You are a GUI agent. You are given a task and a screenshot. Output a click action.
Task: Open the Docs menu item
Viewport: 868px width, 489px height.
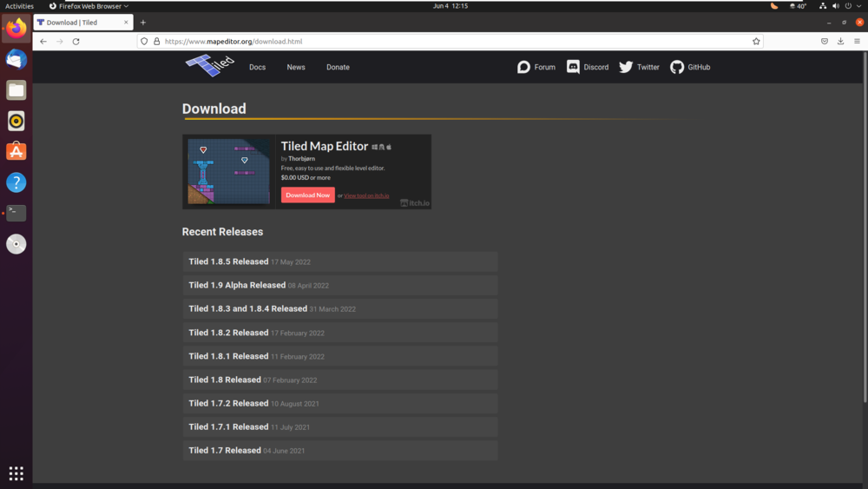[x=258, y=67]
